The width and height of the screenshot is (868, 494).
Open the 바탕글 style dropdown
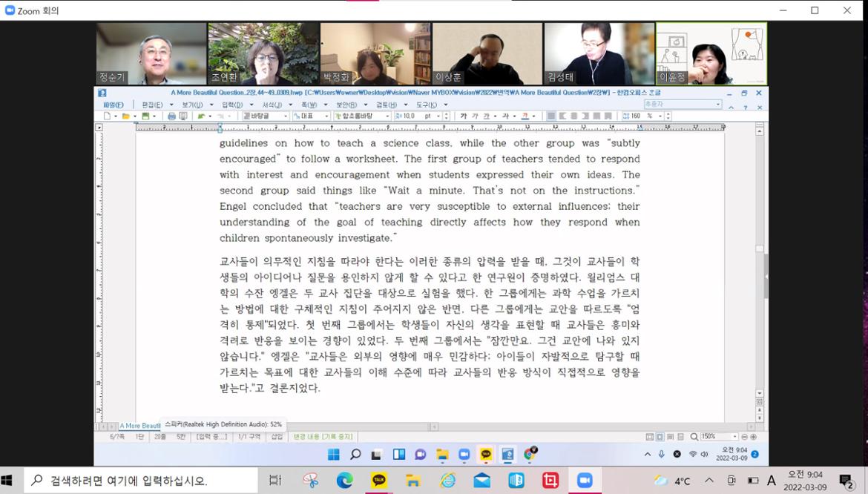(286, 116)
